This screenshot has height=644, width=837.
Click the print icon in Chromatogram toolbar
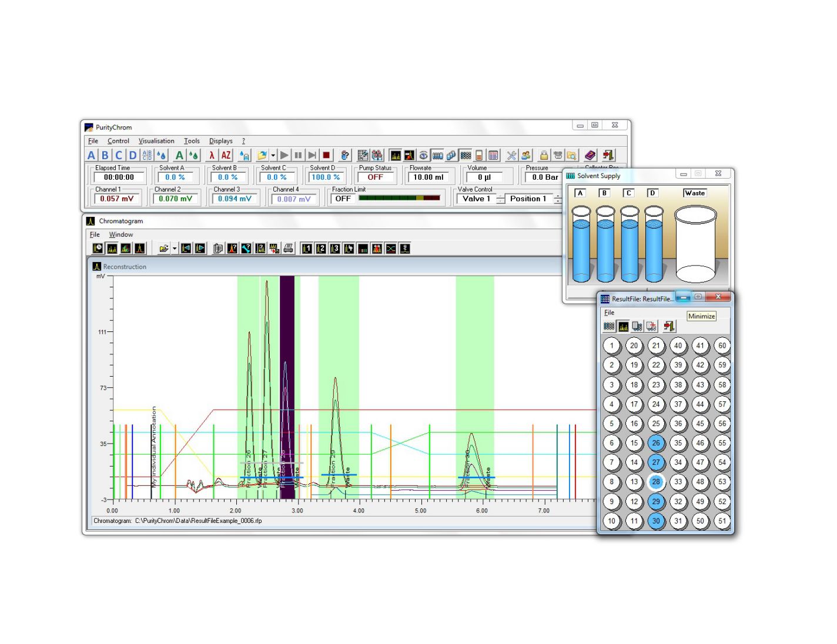point(288,249)
